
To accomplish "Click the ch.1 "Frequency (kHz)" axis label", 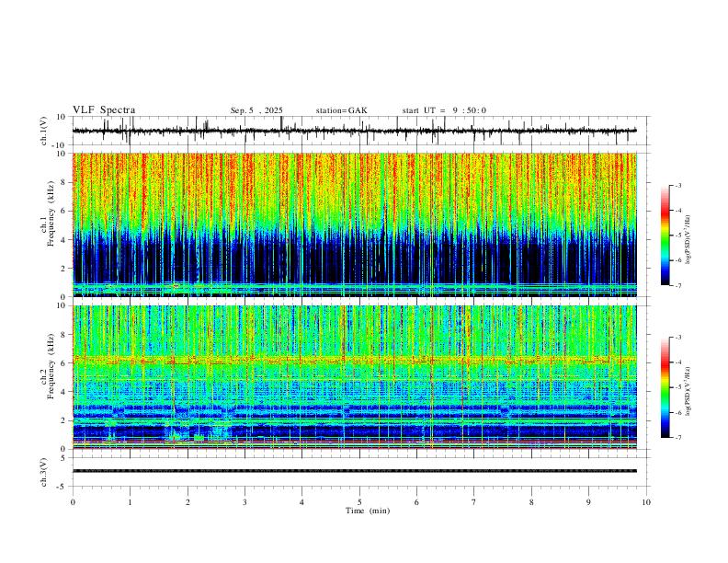I will tap(51, 213).
